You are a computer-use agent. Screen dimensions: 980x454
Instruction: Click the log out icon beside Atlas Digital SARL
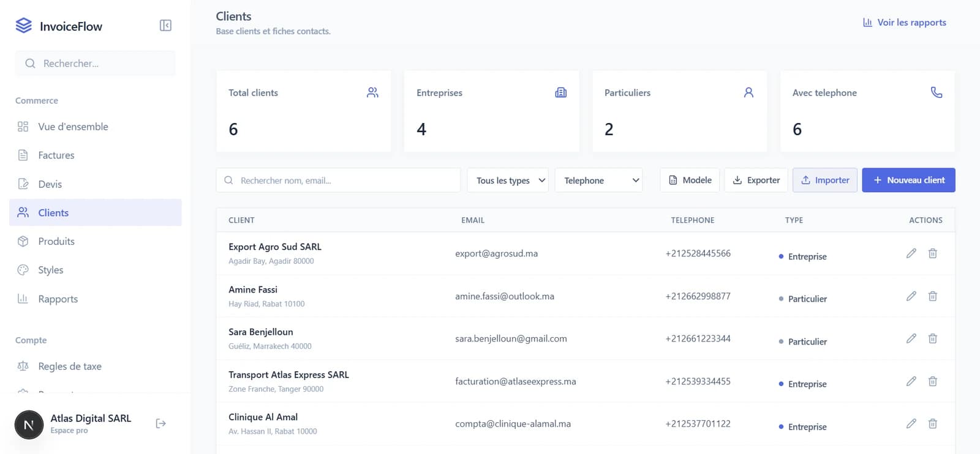coord(161,423)
